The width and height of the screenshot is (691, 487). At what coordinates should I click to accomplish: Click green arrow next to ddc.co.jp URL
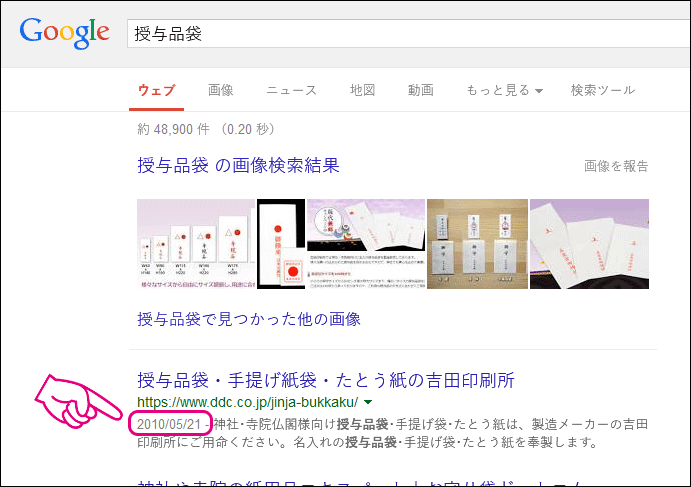(368, 402)
